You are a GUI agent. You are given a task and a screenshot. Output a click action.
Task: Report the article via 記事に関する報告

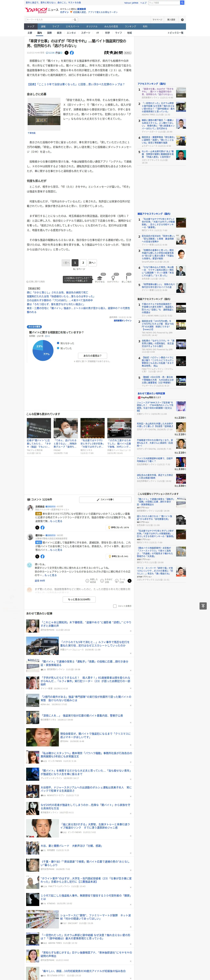coord(36,282)
